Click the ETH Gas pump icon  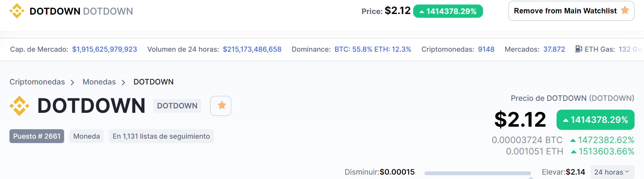pyautogui.click(x=579, y=49)
